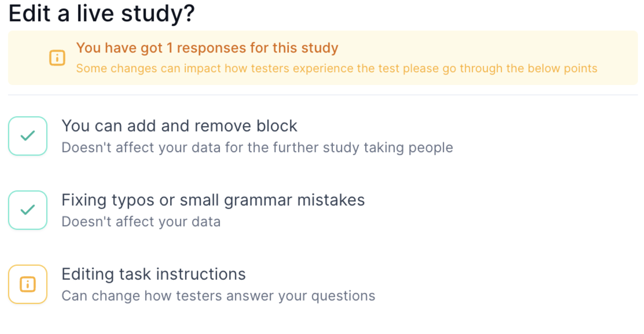Click the horizontal divider line below the banner
The image size is (644, 334).
(323, 94)
